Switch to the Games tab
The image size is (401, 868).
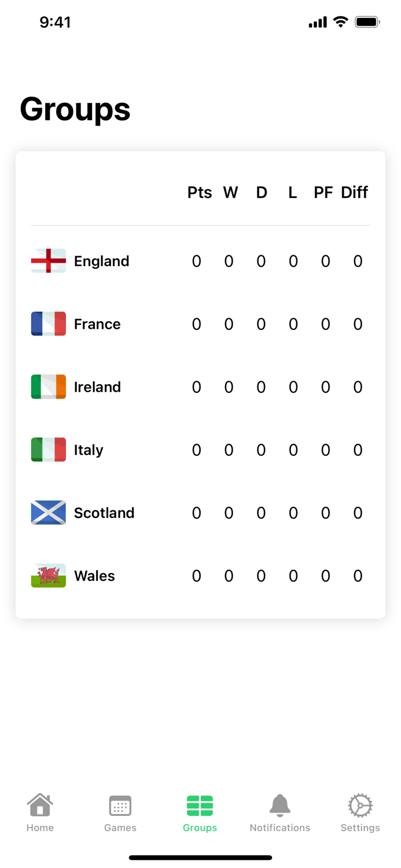pos(120,813)
